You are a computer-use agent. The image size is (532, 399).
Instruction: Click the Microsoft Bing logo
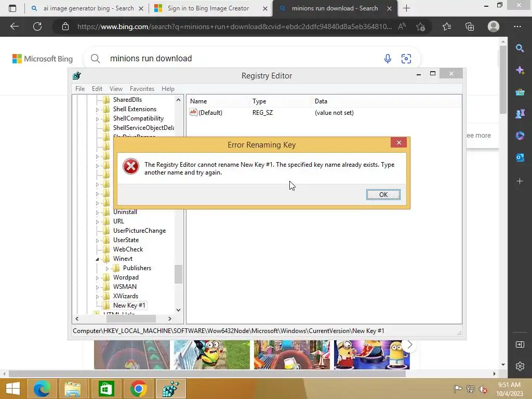pyautogui.click(x=43, y=59)
